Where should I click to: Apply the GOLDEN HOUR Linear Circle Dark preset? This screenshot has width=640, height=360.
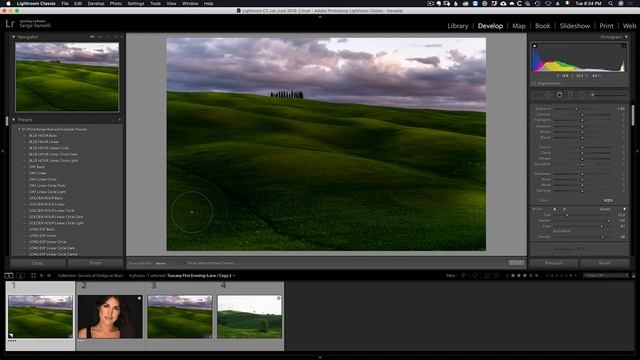[x=56, y=217]
